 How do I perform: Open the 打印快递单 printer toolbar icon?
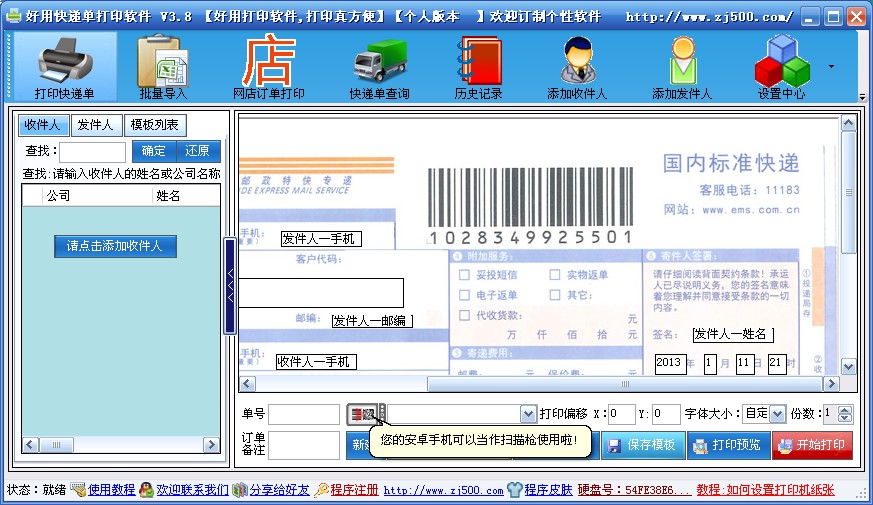point(65,66)
